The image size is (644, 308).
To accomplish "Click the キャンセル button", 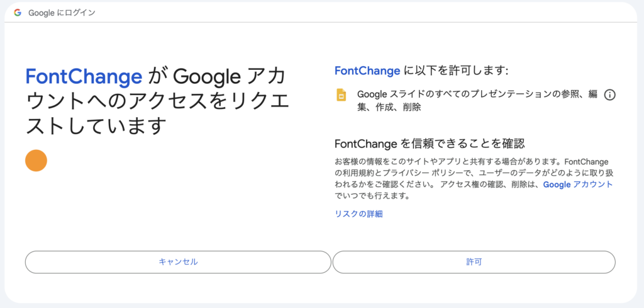I will pyautogui.click(x=178, y=262).
